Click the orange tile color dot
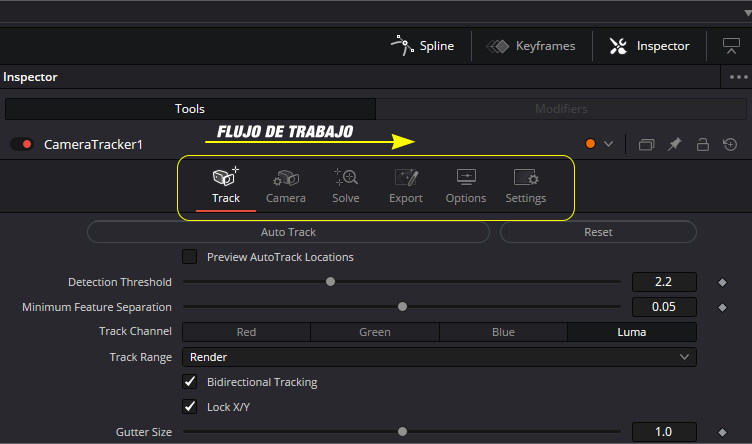The height and width of the screenshot is (444, 752). tap(590, 144)
